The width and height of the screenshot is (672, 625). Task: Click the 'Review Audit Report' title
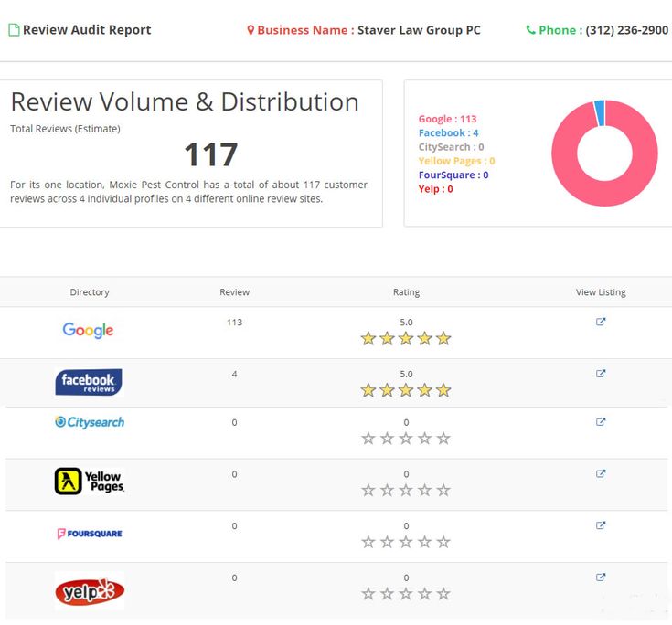pyautogui.click(x=87, y=30)
